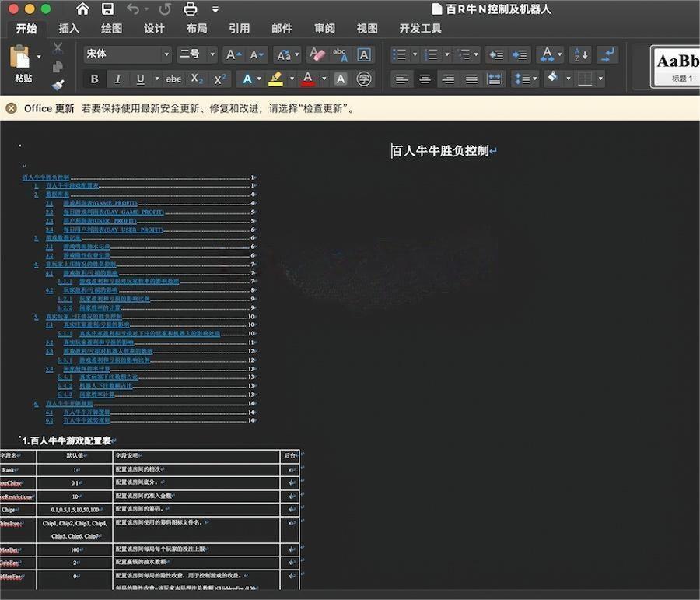Apply shading paint bucket
Image resolution: width=700 pixels, height=600 pixels.
tap(553, 78)
